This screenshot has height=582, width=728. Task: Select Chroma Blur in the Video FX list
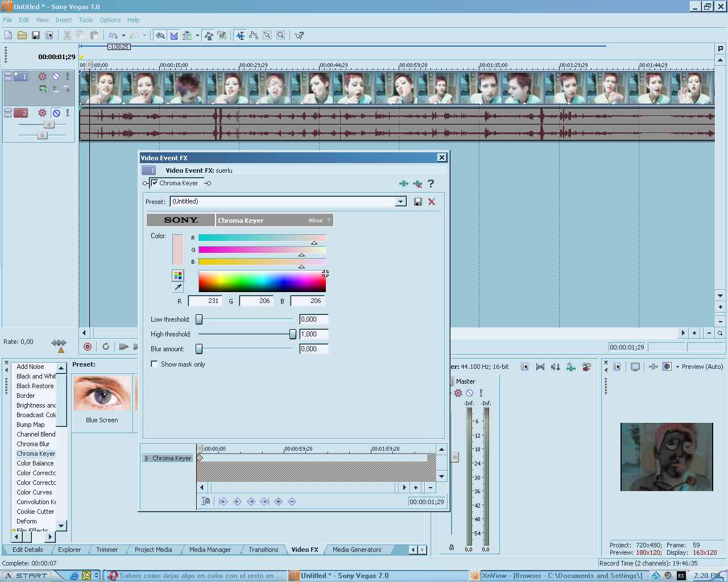tap(33, 444)
